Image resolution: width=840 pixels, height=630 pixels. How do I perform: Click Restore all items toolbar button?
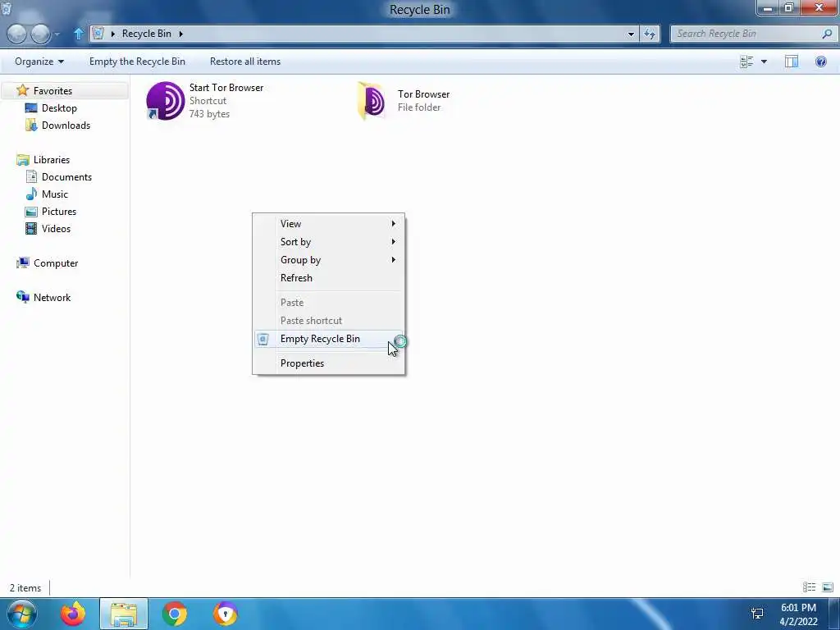pyautogui.click(x=245, y=62)
